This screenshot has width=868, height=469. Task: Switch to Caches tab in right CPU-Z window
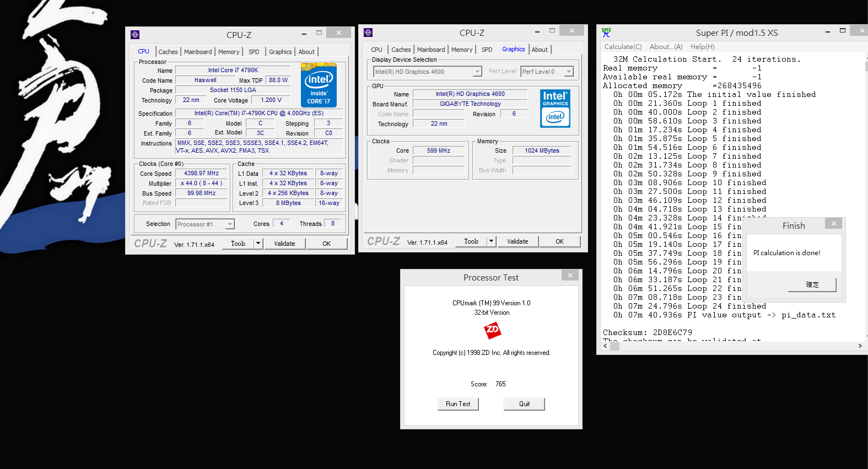point(401,50)
